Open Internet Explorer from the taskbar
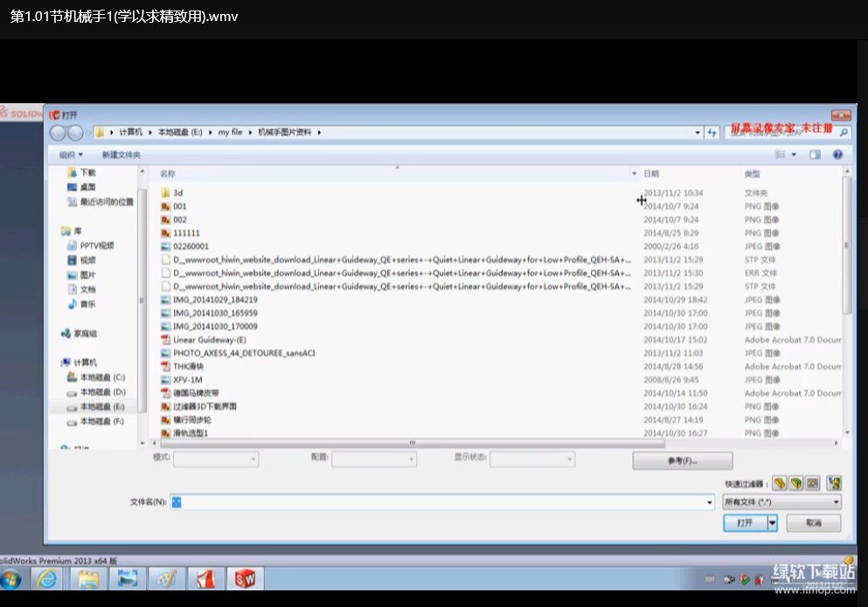868x607 pixels. click(47, 579)
